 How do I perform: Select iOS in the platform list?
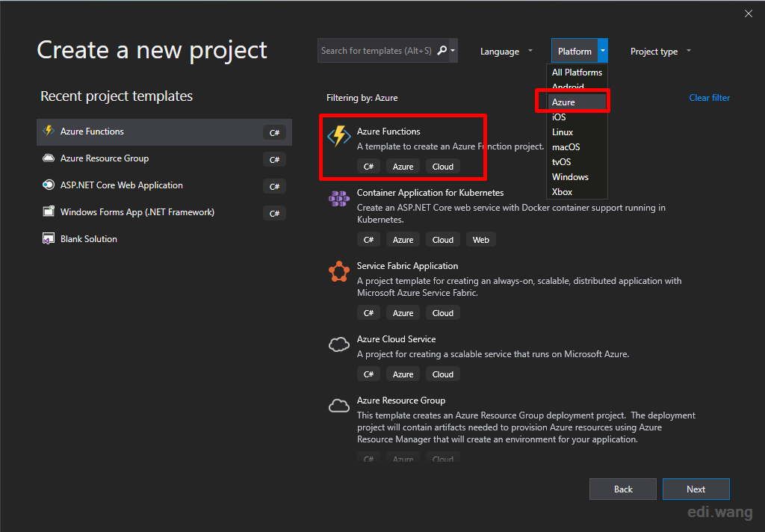coord(577,117)
